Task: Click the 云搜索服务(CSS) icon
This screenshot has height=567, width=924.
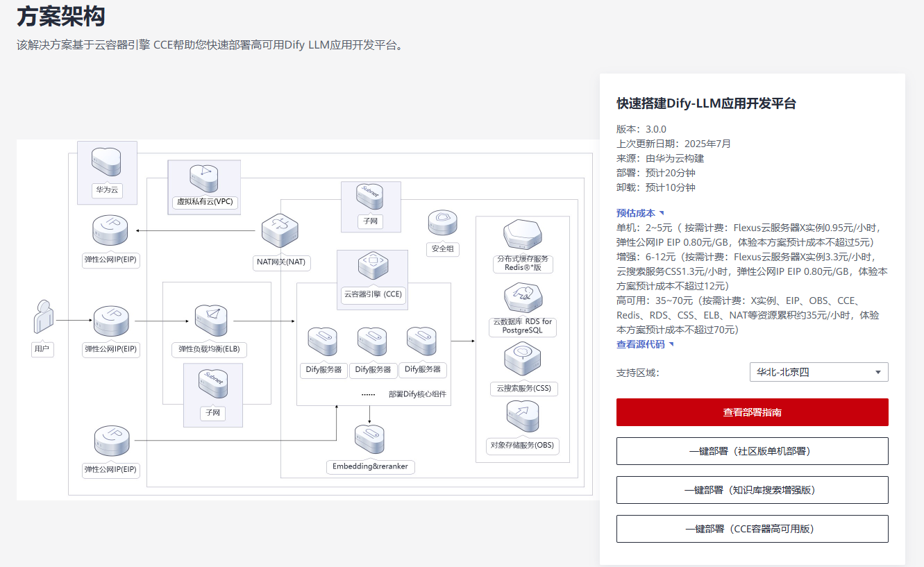Action: point(523,360)
